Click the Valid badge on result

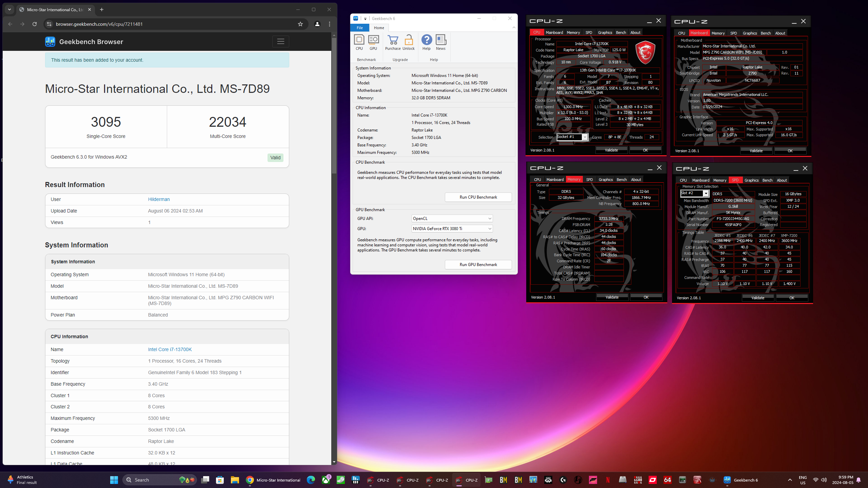[275, 158]
